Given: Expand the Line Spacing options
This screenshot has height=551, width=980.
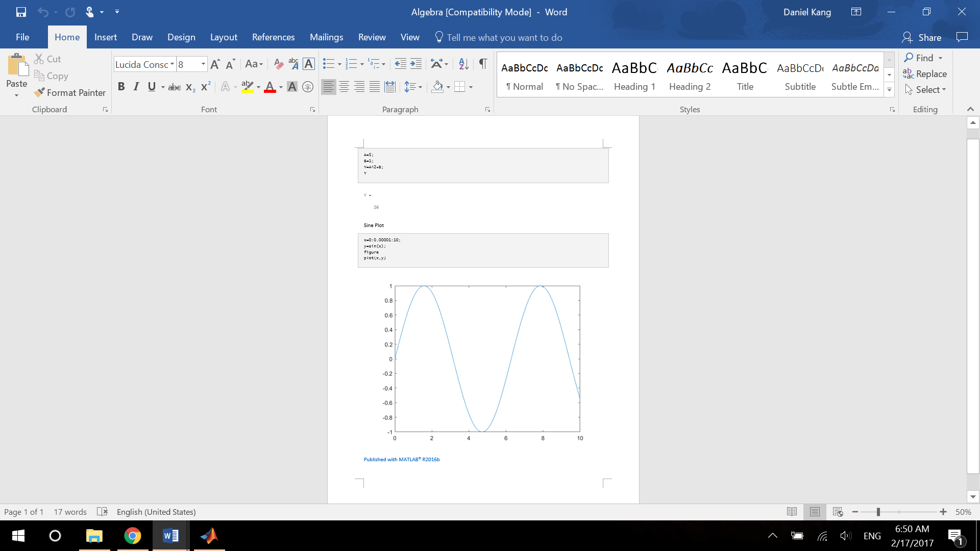Looking at the screenshot, I should [x=420, y=87].
